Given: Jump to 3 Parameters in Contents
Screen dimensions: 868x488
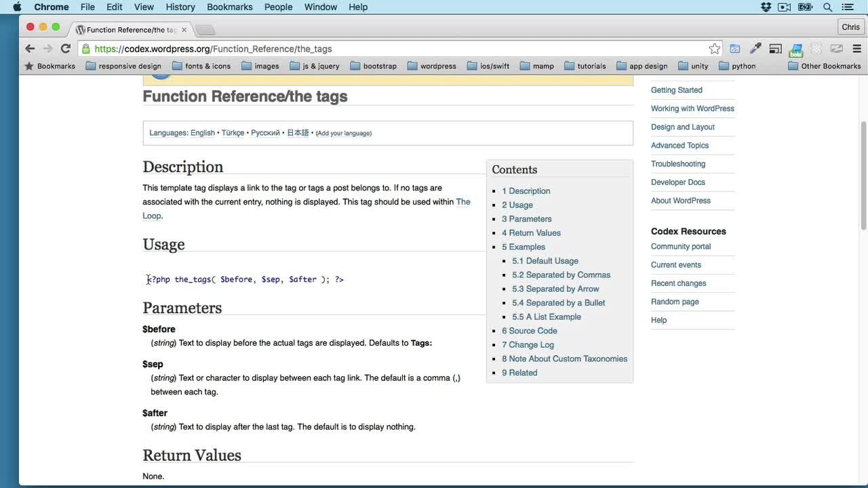Looking at the screenshot, I should pyautogui.click(x=527, y=219).
